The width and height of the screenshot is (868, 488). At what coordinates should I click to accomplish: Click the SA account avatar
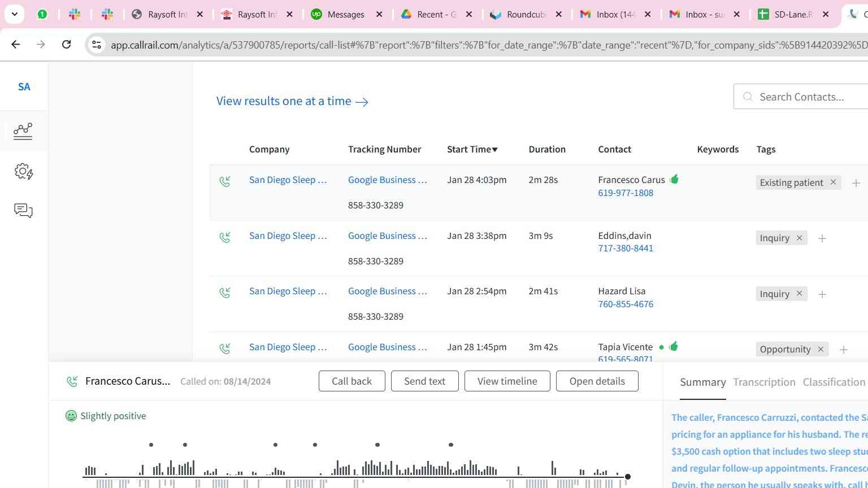click(x=24, y=87)
